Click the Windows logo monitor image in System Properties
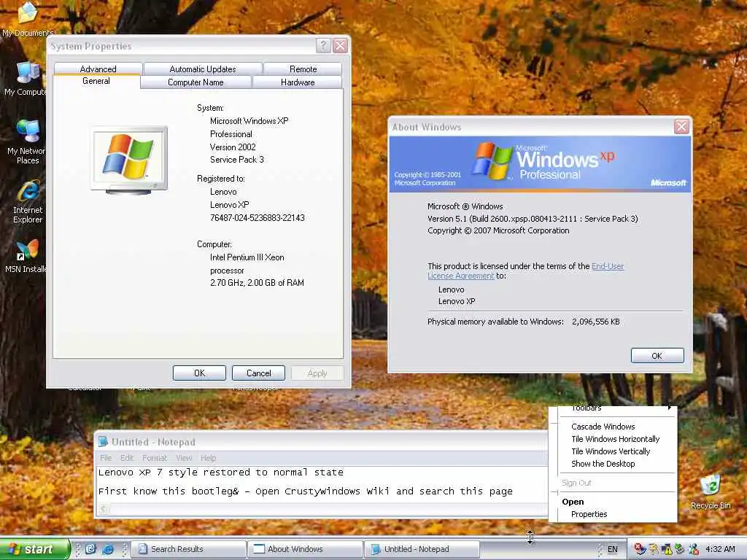The width and height of the screenshot is (747, 560). (129, 160)
